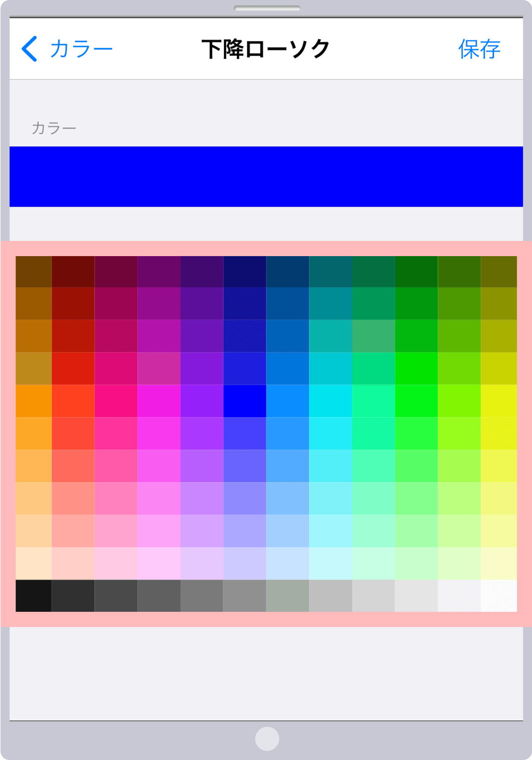This screenshot has width=532, height=760.
Task: Choose the bright orange swatch in first column
Action: (x=33, y=401)
